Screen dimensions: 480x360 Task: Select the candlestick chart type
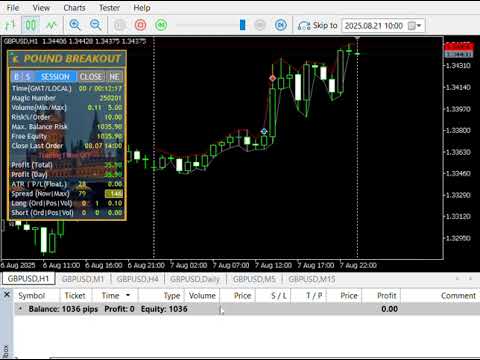[30, 25]
